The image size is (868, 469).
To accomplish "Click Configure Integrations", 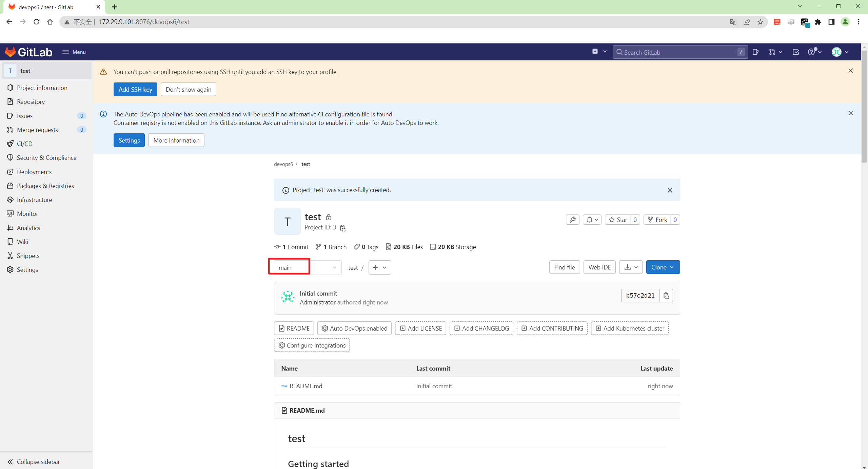I will 312,345.
